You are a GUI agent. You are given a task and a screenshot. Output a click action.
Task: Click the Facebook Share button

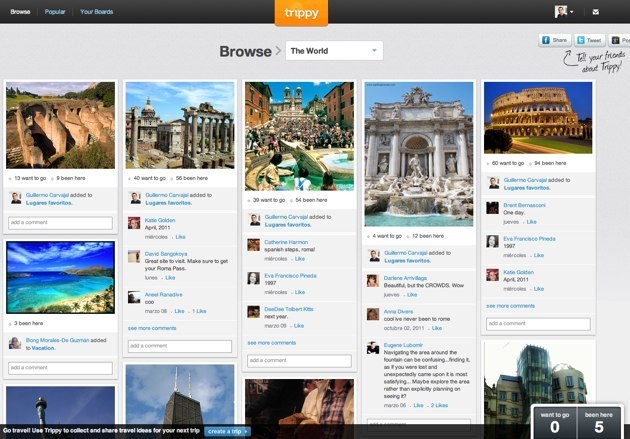(555, 40)
